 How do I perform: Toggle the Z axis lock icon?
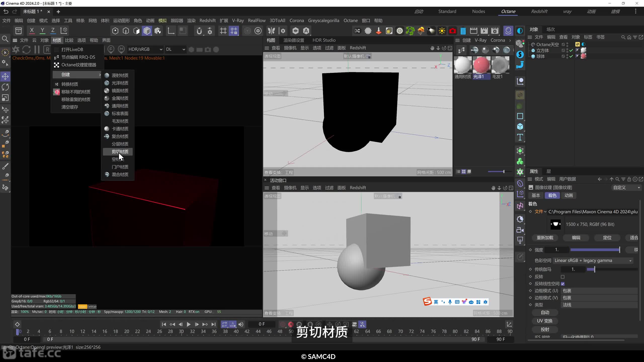point(53,31)
